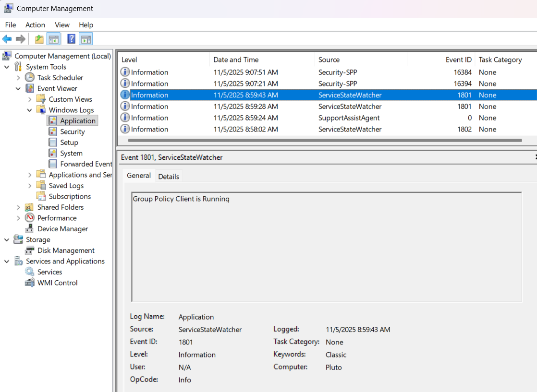Click the Up one level folder icon
The image size is (537, 392).
[39, 39]
